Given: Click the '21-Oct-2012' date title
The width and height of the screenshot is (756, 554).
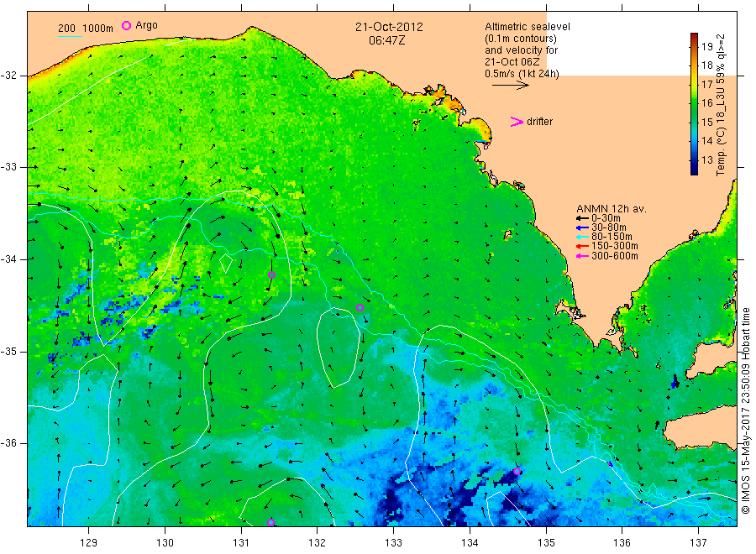Looking at the screenshot, I should tap(389, 27).
